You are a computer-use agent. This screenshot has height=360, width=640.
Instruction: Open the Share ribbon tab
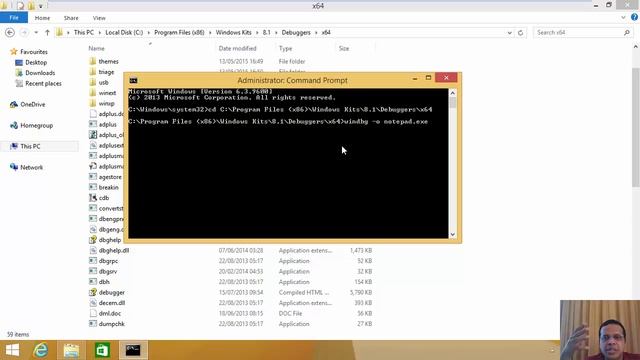coord(71,18)
